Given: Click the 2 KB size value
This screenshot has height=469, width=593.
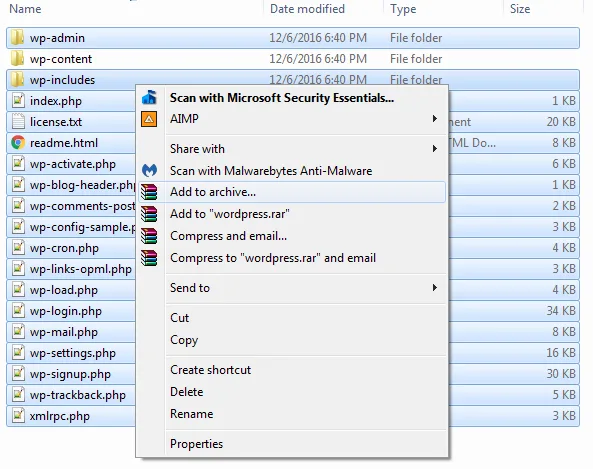Looking at the screenshot, I should click(564, 206).
